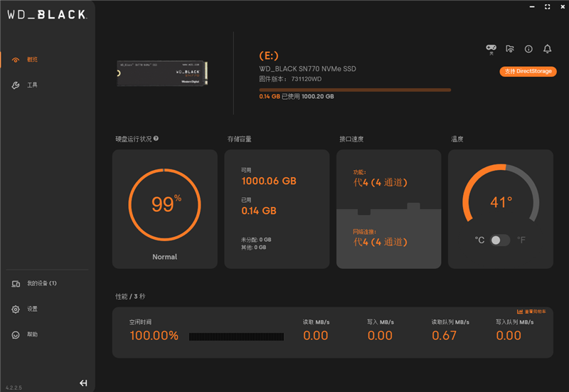Click the °C unit label

coord(479,240)
